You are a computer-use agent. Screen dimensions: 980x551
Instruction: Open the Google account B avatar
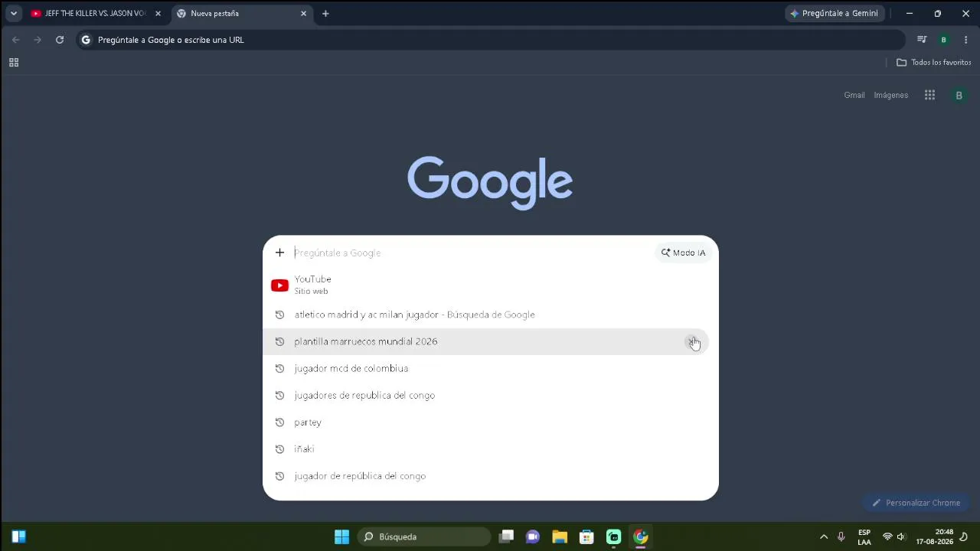click(x=959, y=96)
